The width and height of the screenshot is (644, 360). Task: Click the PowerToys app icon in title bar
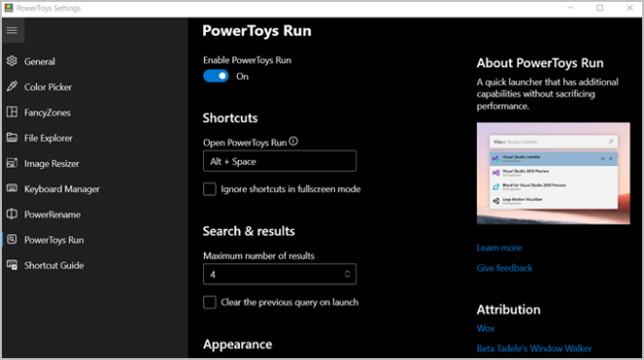pos(9,8)
